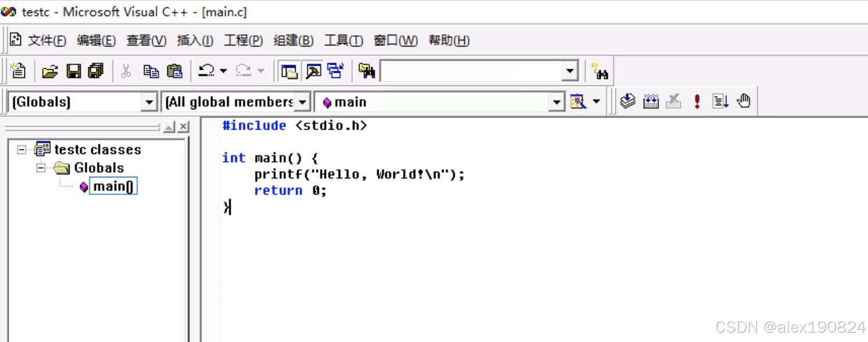Toggle the Workspace window icon
868x342 pixels.
click(289, 71)
